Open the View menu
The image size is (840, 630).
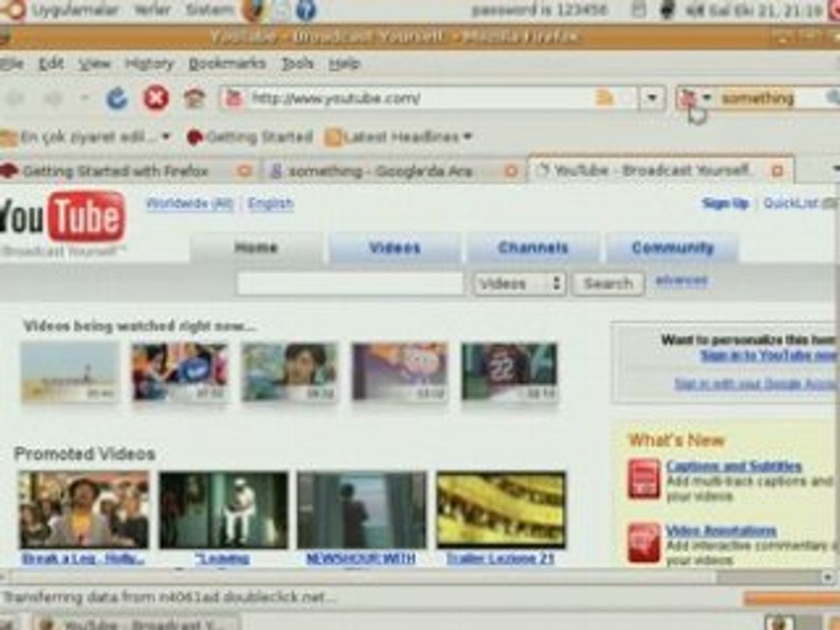[94, 64]
